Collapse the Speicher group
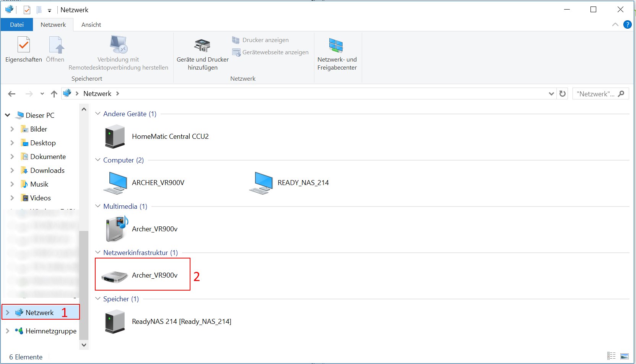Image resolution: width=636 pixels, height=364 pixels. point(98,299)
